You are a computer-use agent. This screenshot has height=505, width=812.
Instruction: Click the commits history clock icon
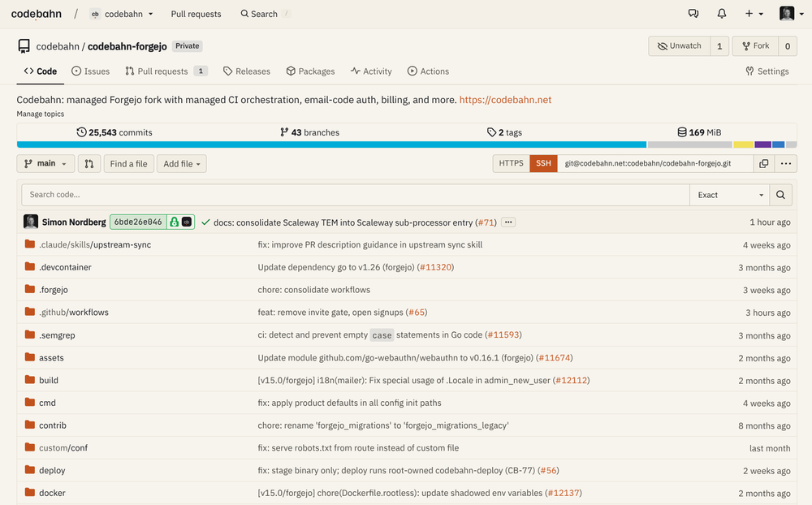81,132
